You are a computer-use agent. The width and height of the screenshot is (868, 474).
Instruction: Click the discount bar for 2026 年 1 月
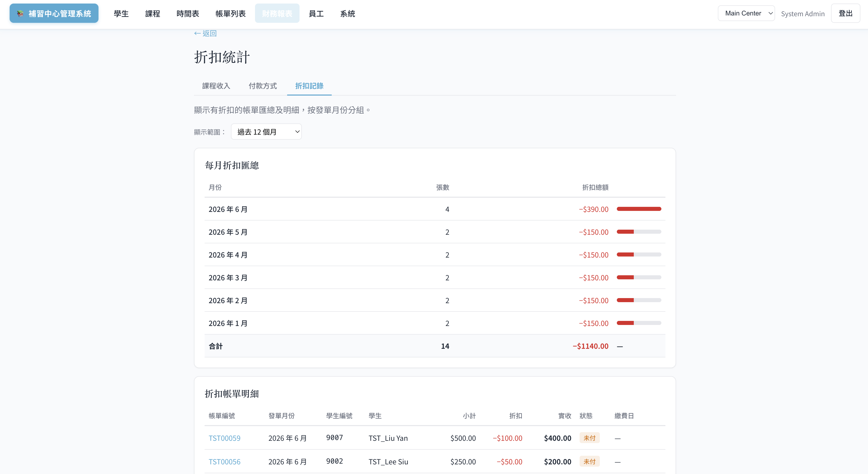(639, 323)
